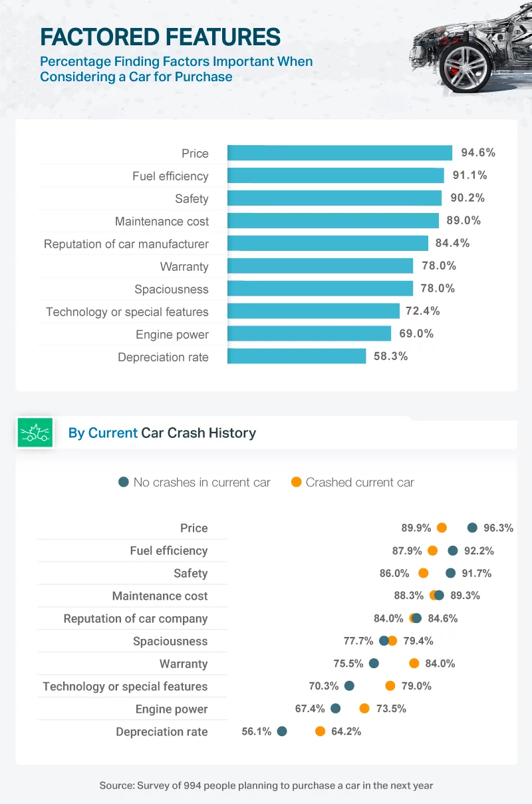This screenshot has height=804, width=532.
Task: Click the "By Current Car Crash History" heading
Action: coord(162,433)
